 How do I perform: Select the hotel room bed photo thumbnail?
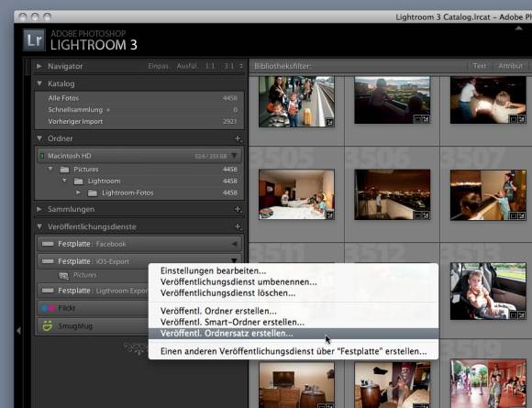tap(296, 194)
